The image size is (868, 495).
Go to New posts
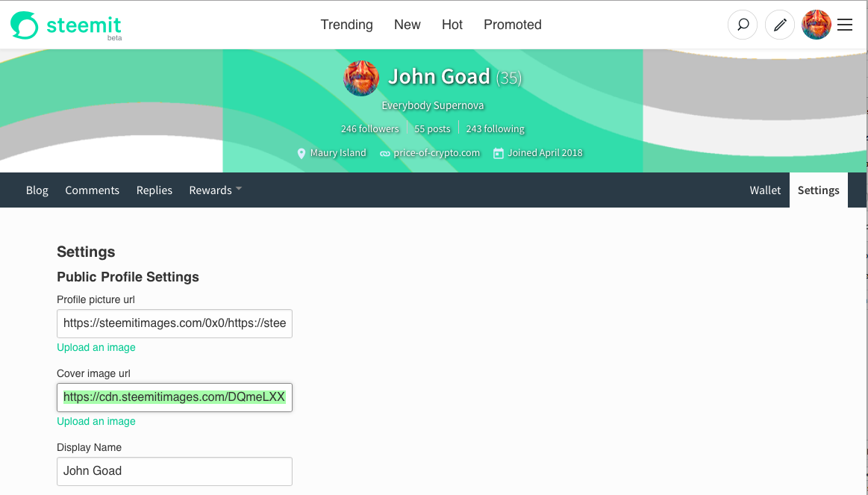point(408,25)
